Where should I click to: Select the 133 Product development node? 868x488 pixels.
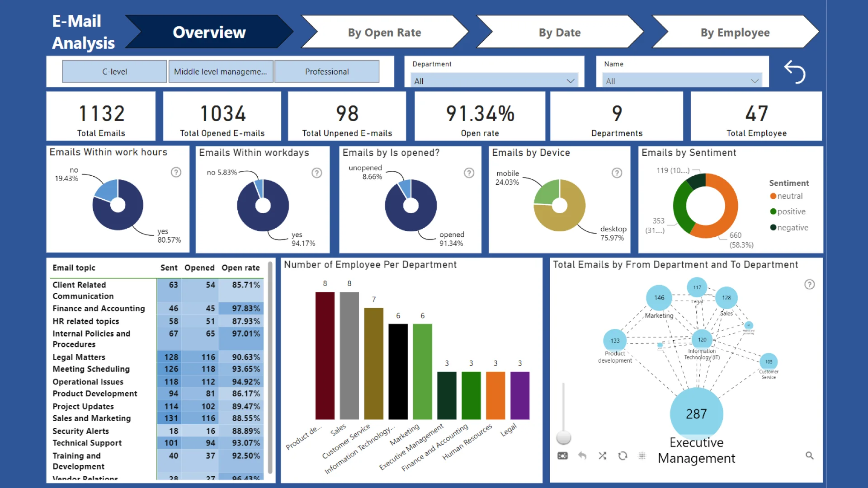tap(615, 341)
